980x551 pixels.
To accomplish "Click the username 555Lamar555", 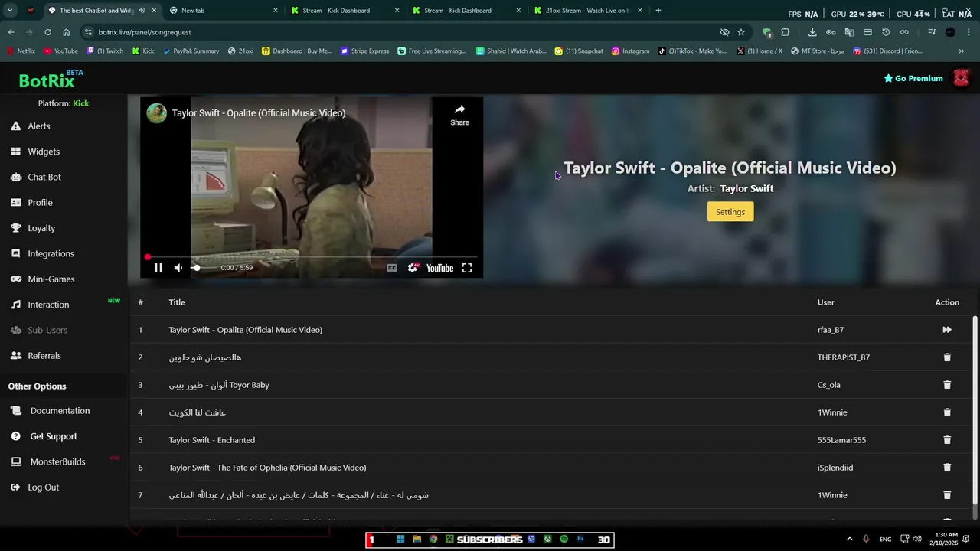I will pos(841,440).
